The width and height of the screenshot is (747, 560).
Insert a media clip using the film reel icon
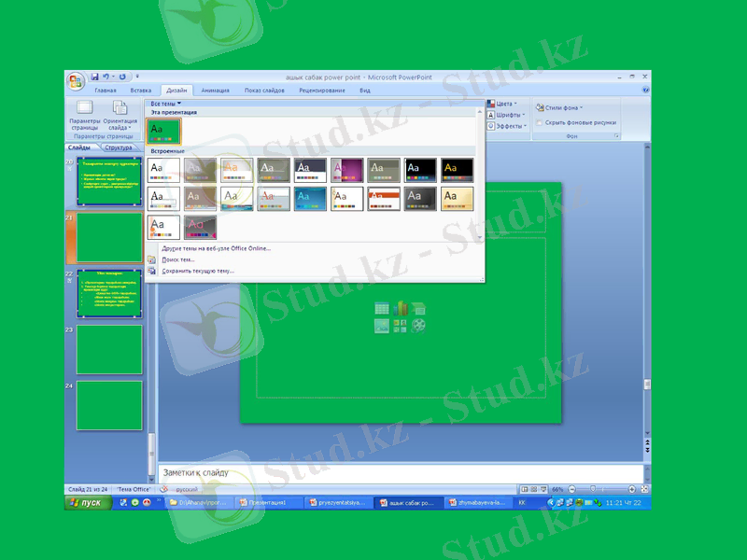click(418, 325)
